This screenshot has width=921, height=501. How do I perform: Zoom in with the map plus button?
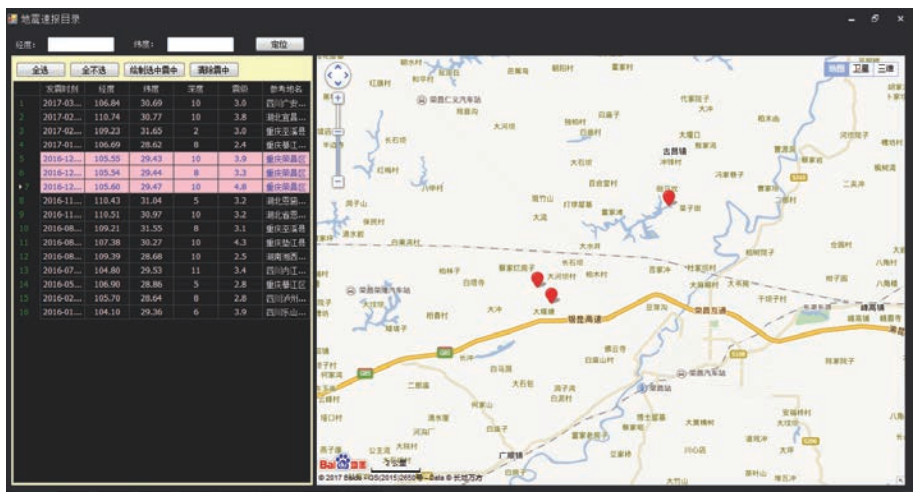pyautogui.click(x=338, y=99)
